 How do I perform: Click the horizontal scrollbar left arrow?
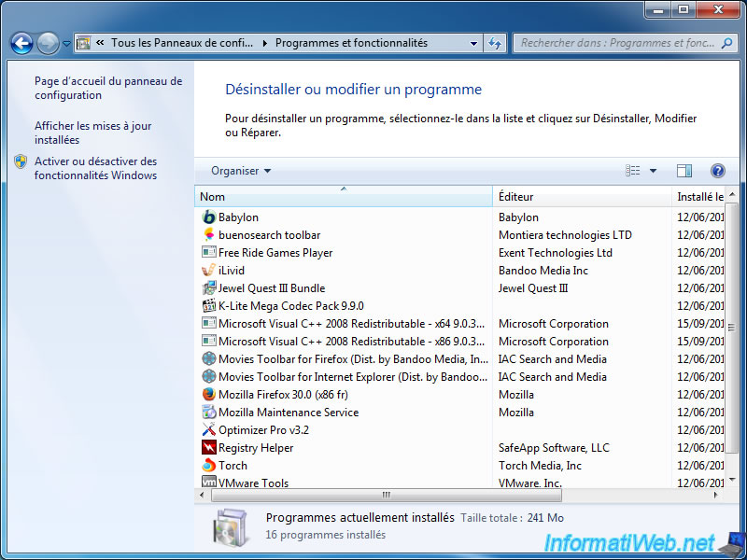(202, 496)
